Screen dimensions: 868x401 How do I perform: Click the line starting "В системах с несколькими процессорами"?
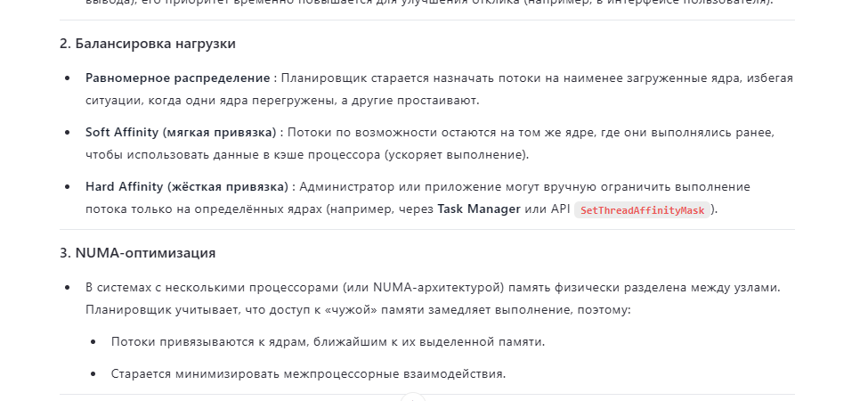[433, 288]
